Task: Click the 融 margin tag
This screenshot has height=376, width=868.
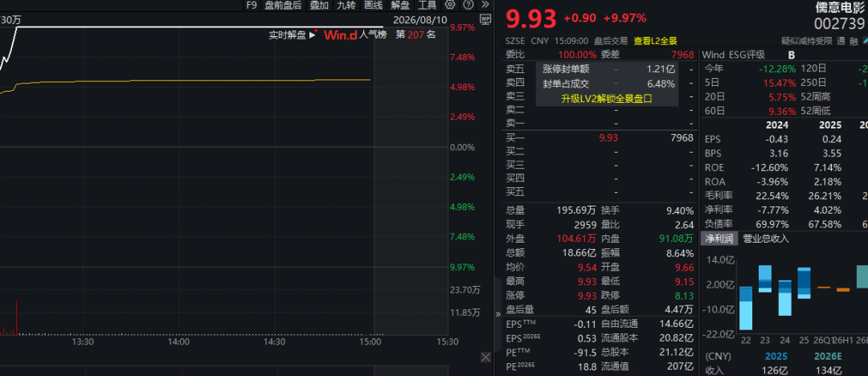Action: coord(854,41)
